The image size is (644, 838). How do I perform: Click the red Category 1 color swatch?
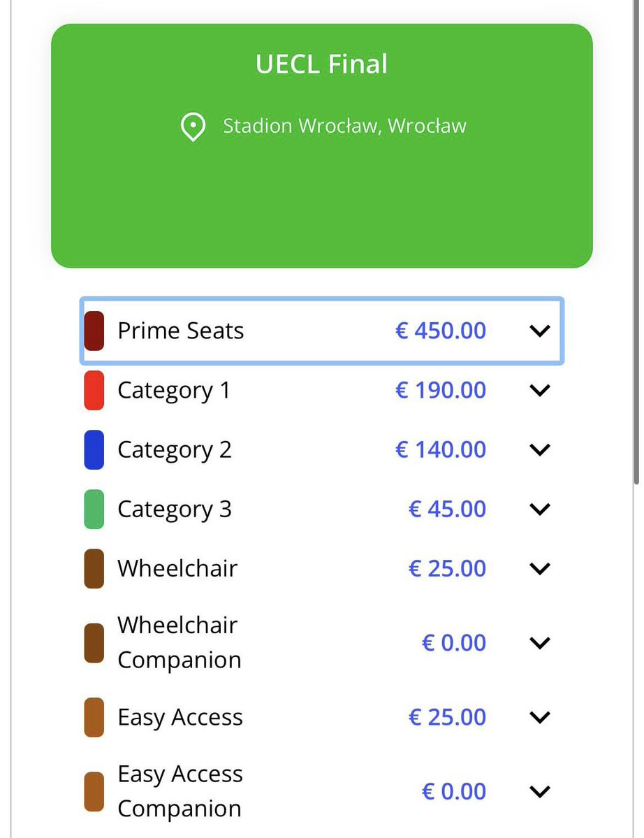coord(94,390)
